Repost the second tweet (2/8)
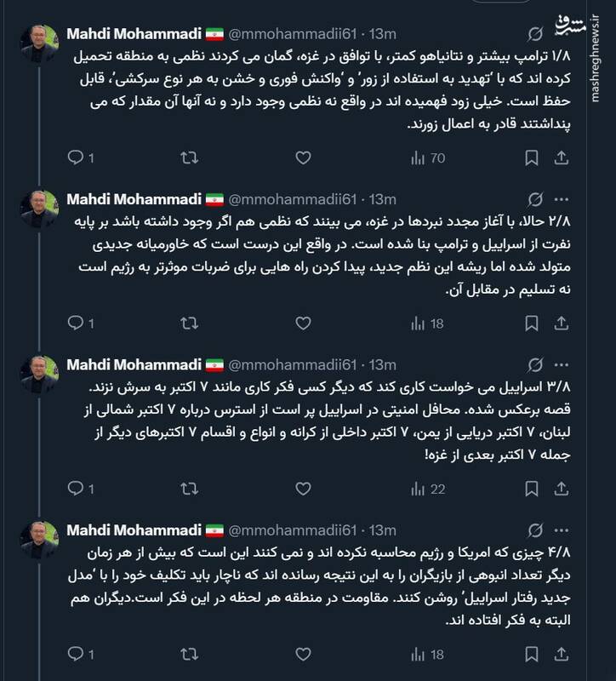 coord(191,323)
